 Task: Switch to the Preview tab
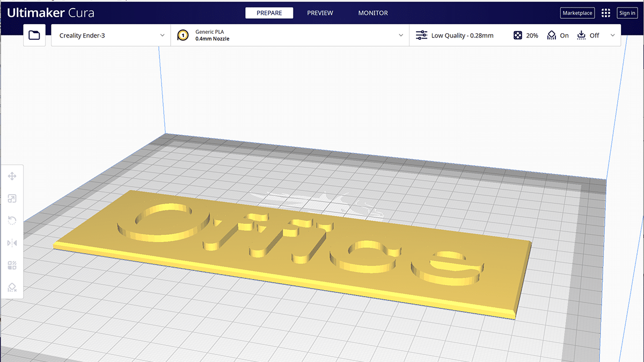(x=320, y=13)
